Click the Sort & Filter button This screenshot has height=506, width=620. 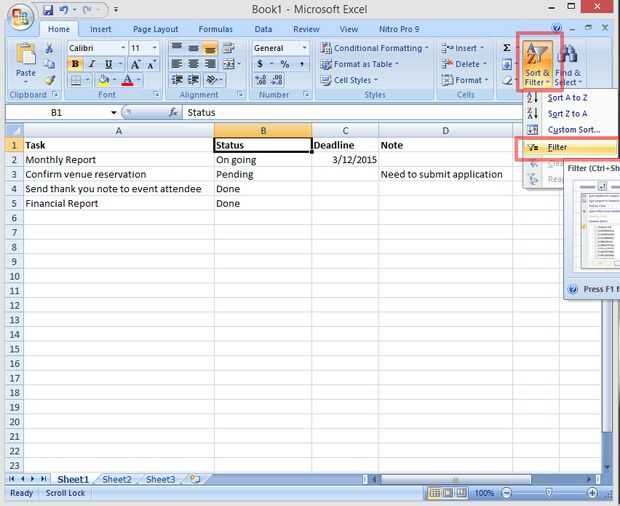tap(537, 63)
